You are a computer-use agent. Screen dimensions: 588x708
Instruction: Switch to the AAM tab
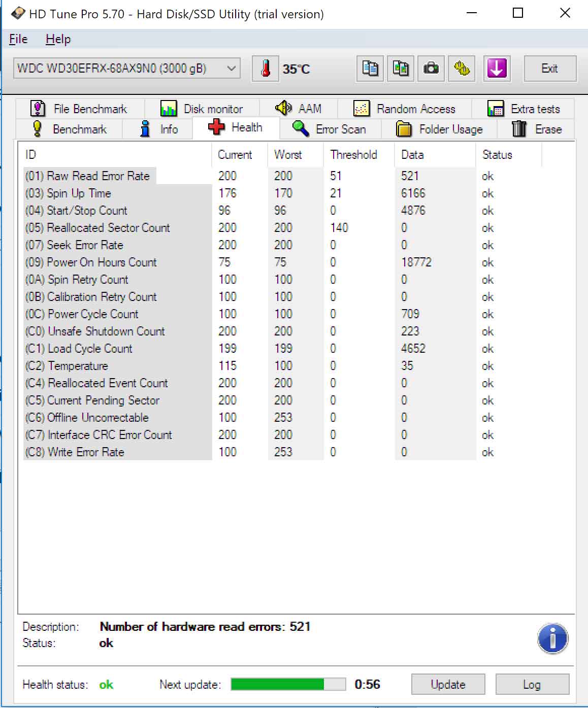tap(299, 109)
